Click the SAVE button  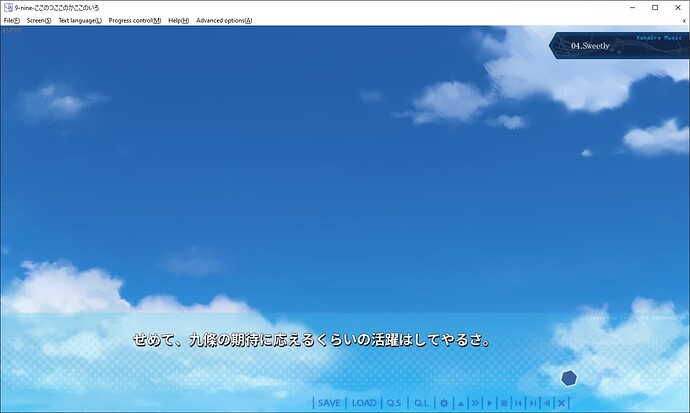point(329,403)
